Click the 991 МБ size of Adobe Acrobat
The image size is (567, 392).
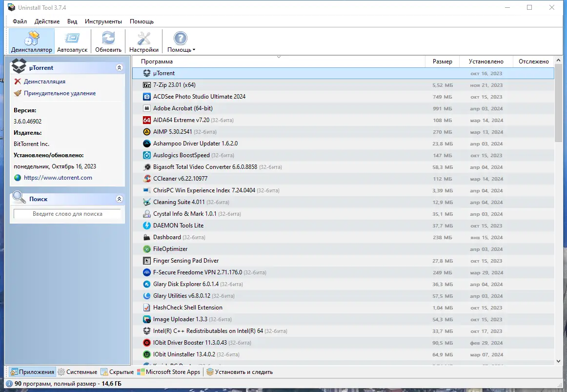point(443,108)
